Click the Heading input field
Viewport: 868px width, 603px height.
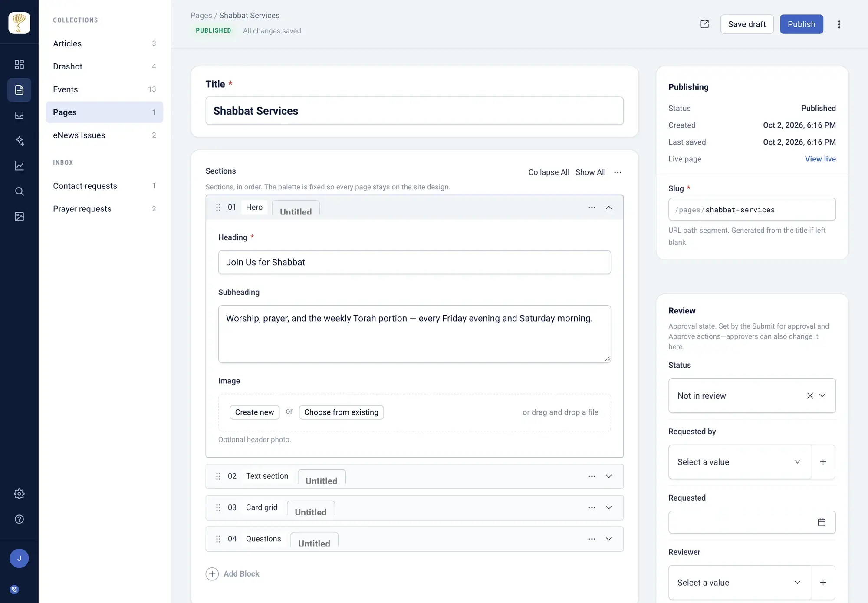click(414, 262)
